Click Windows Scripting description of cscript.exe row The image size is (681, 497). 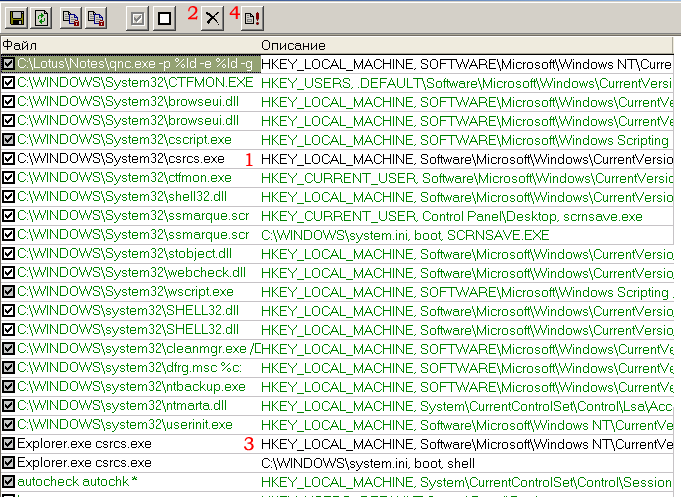(x=465, y=140)
